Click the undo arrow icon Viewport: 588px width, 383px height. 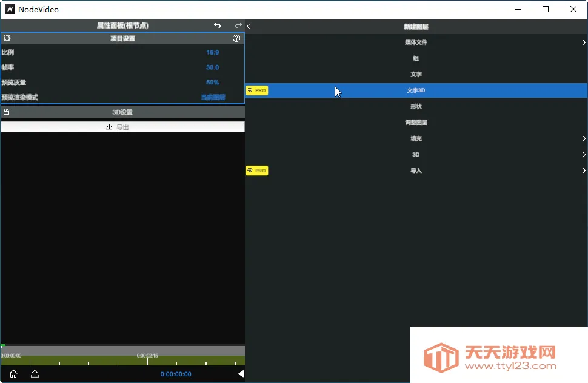point(217,25)
